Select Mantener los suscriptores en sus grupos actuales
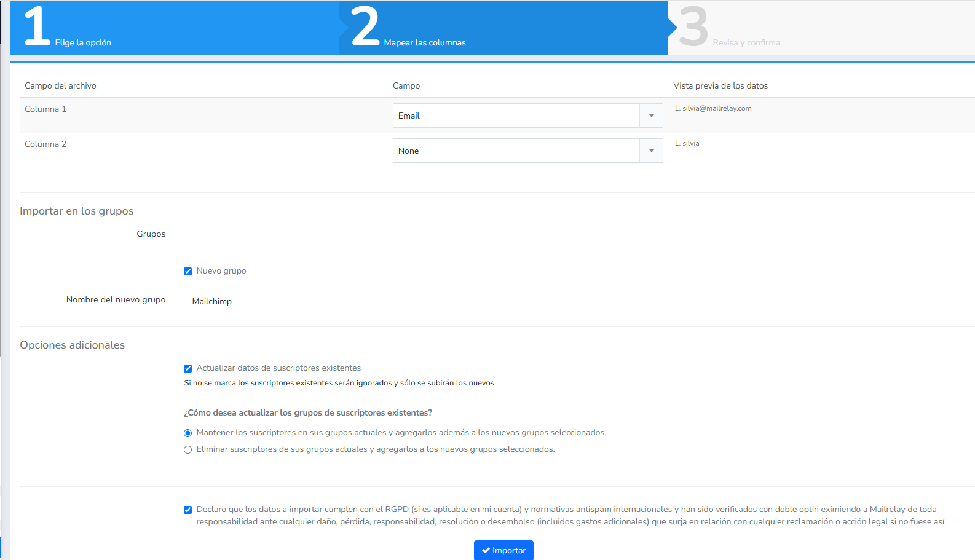The image size is (975, 560). point(188,433)
